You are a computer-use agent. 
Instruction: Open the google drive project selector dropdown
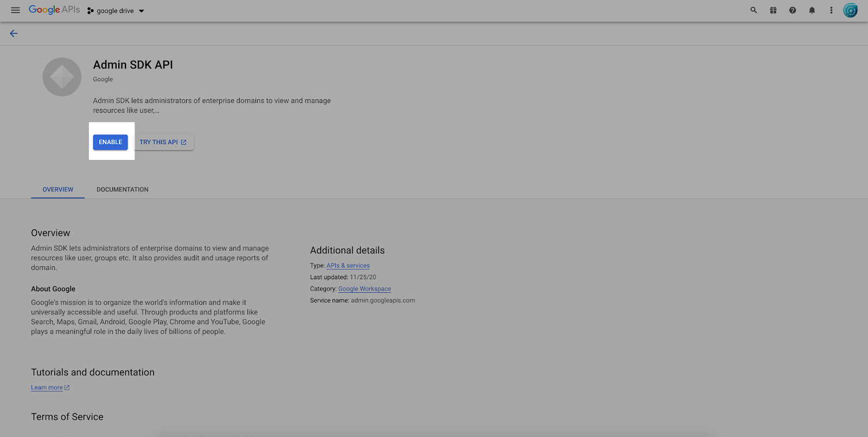(x=116, y=11)
